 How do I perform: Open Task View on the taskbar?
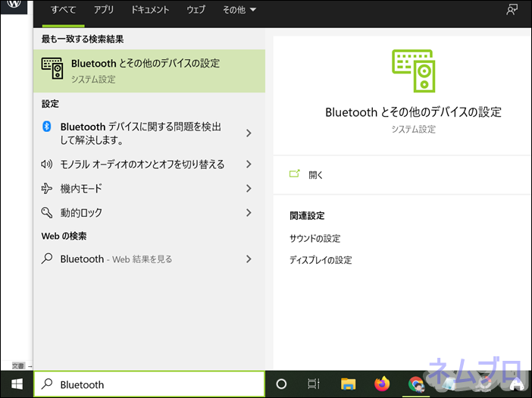point(314,384)
